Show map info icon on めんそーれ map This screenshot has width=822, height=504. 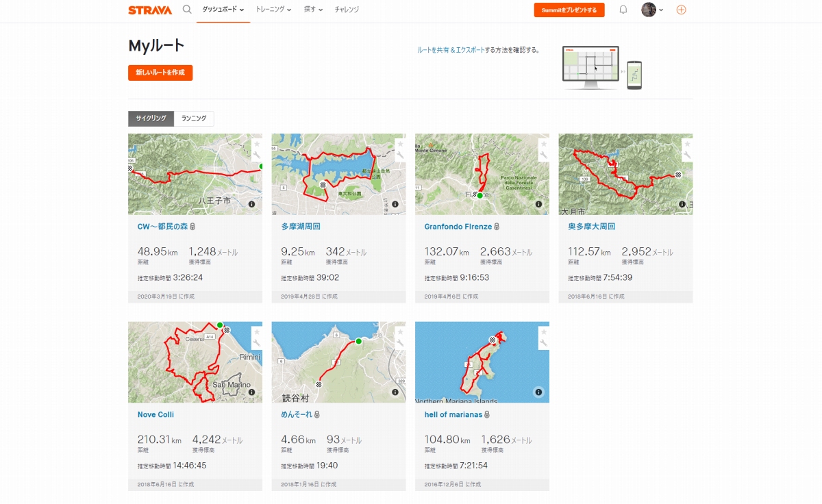(395, 392)
